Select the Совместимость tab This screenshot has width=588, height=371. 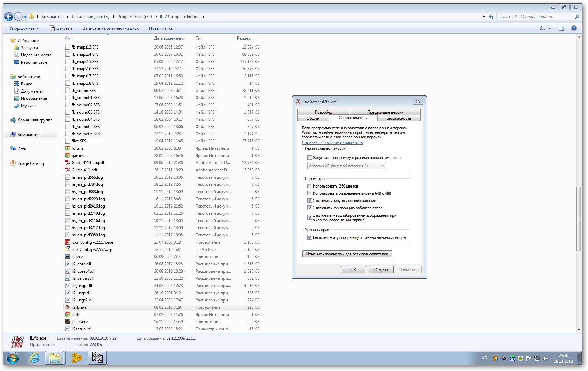point(353,118)
